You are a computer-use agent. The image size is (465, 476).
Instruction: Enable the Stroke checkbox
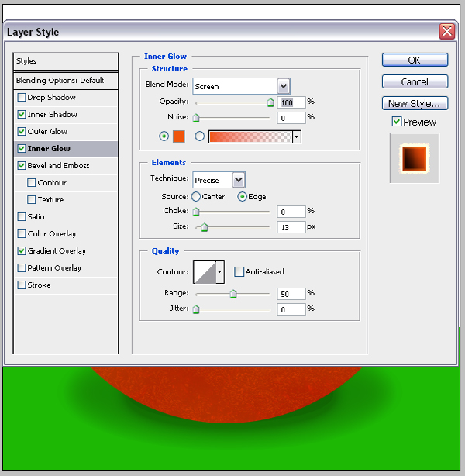point(22,285)
